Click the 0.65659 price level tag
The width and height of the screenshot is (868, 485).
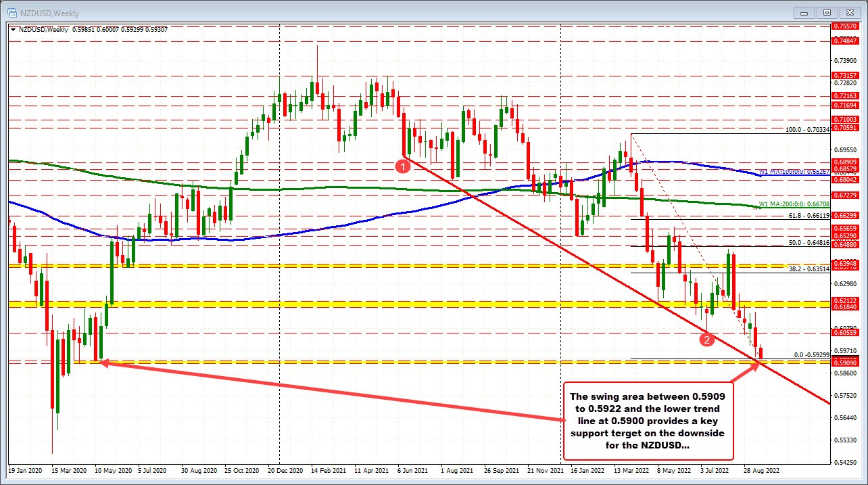click(x=846, y=229)
